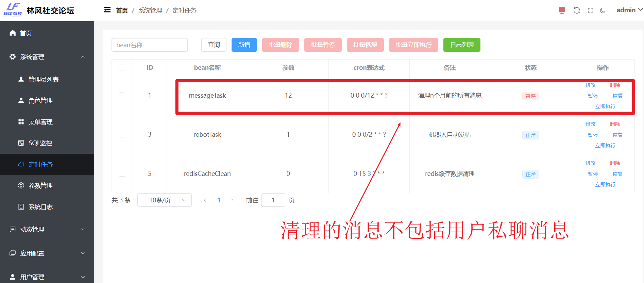
Task: Click 删除 for redisCacheClean row
Action: (615, 163)
